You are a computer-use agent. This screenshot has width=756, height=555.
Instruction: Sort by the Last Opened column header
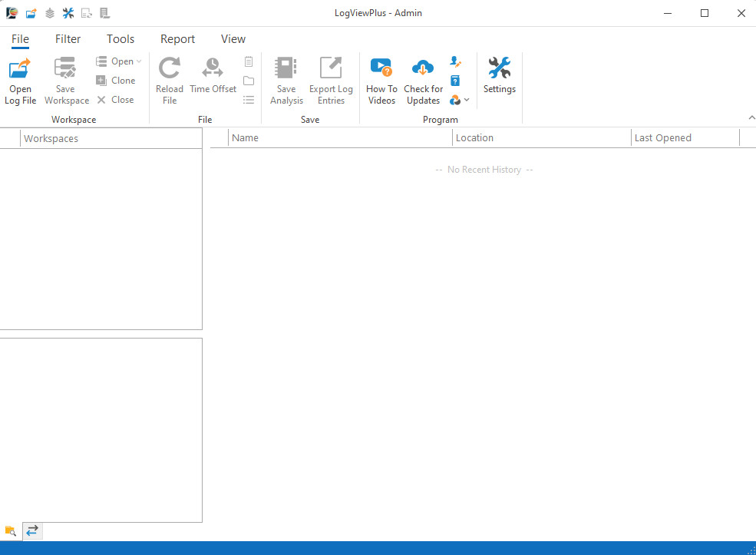685,138
